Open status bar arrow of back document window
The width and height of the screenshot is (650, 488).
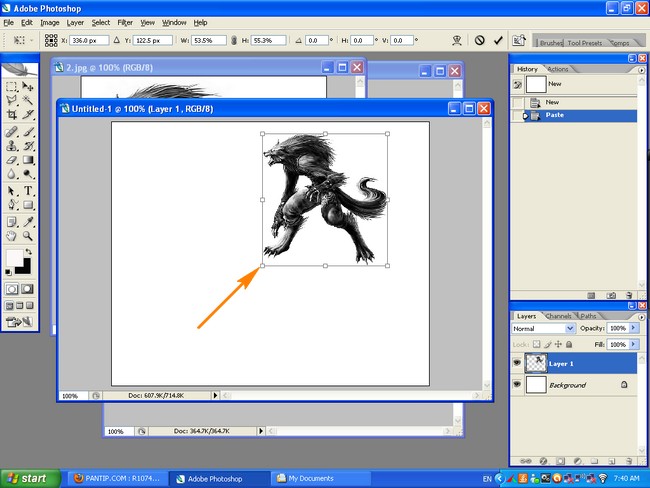tap(261, 431)
